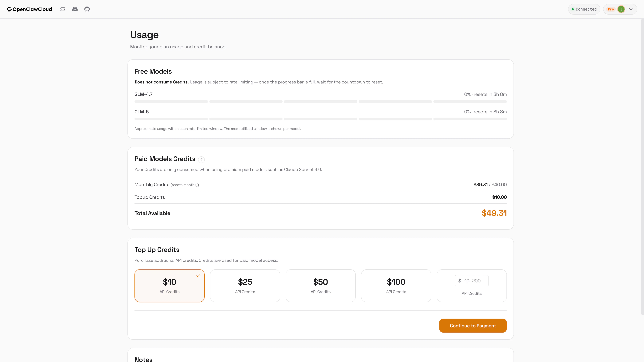
Task: Click the Connected status indicator
Action: [x=584, y=9]
